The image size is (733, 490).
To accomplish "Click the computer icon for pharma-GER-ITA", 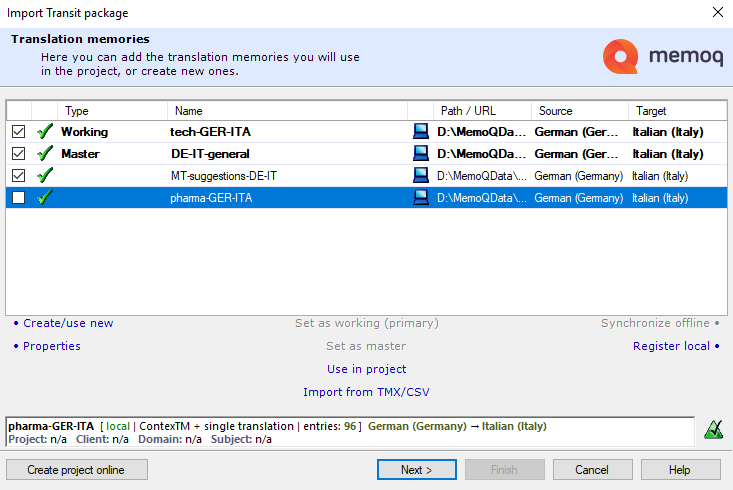I will [421, 198].
